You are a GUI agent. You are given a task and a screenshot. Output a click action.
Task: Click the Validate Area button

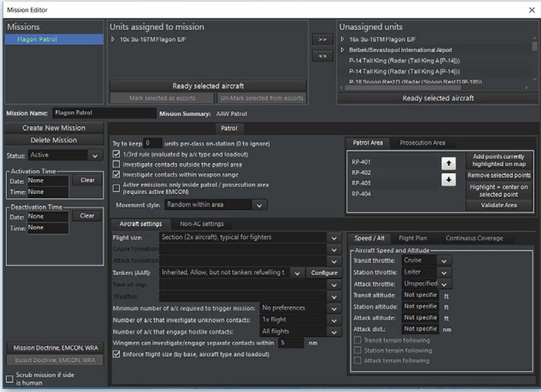tap(499, 205)
